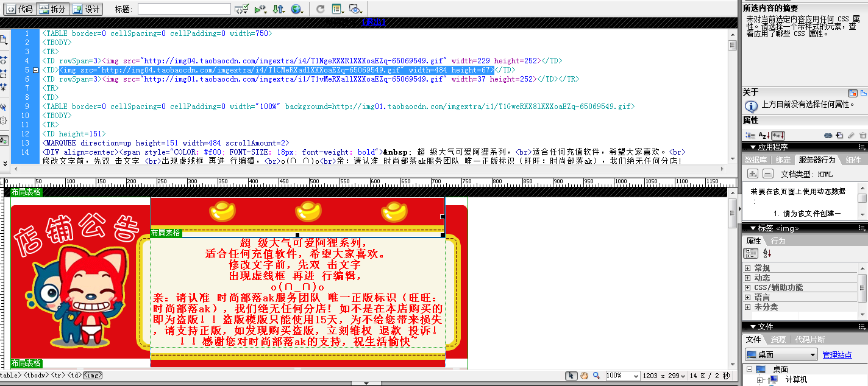The width and height of the screenshot is (868, 386).
Task: Click the minus button to remove server behavior
Action: (x=768, y=174)
